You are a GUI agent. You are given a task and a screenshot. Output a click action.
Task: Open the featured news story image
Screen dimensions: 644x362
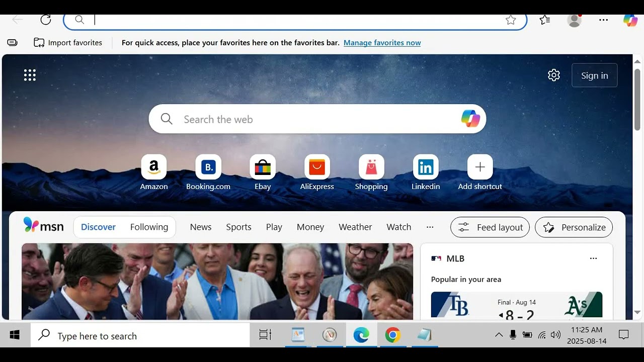(x=217, y=282)
